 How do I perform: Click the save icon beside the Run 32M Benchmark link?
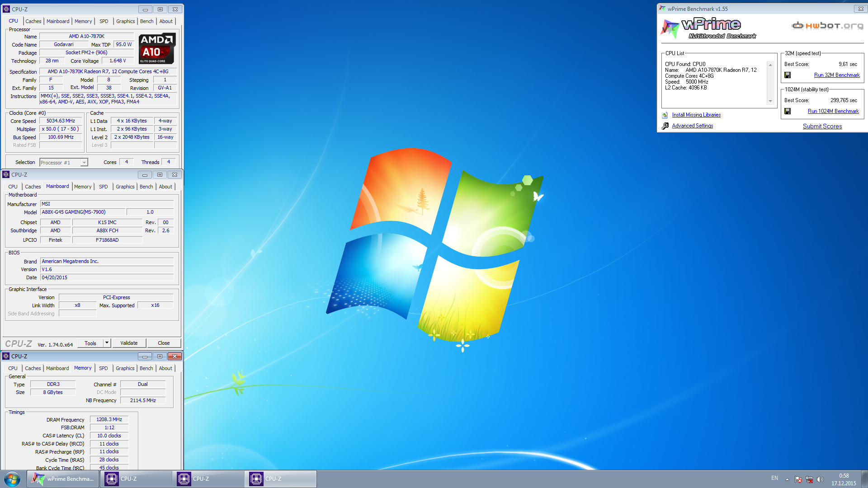(788, 75)
